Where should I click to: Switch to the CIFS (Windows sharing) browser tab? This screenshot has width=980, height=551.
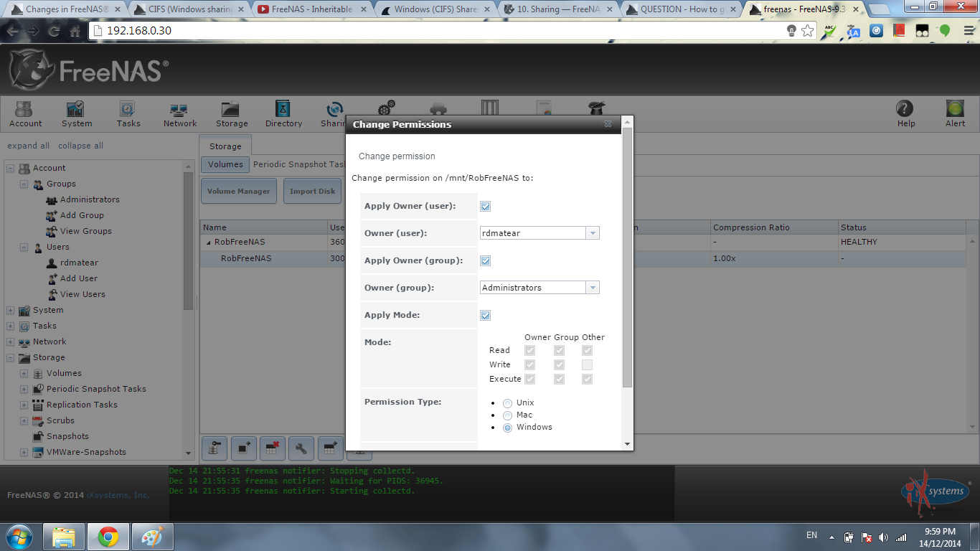(189, 9)
